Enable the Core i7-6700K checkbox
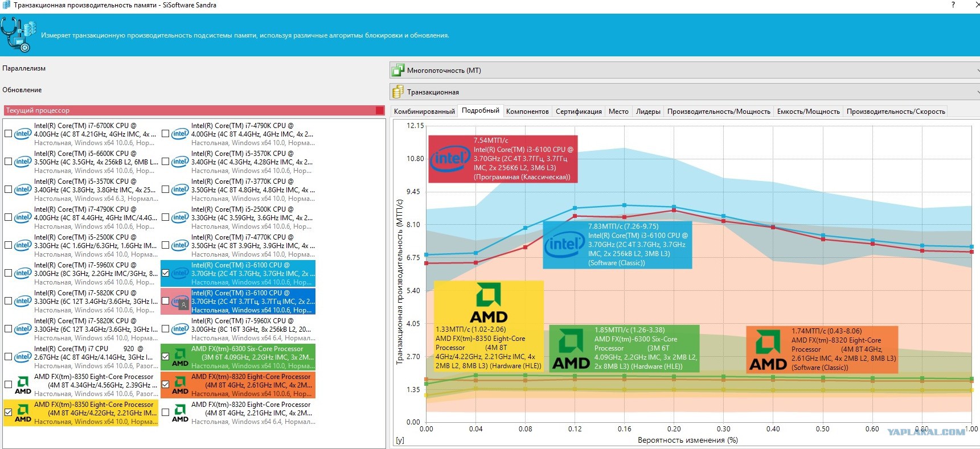This screenshot has width=980, height=449. pyautogui.click(x=8, y=134)
